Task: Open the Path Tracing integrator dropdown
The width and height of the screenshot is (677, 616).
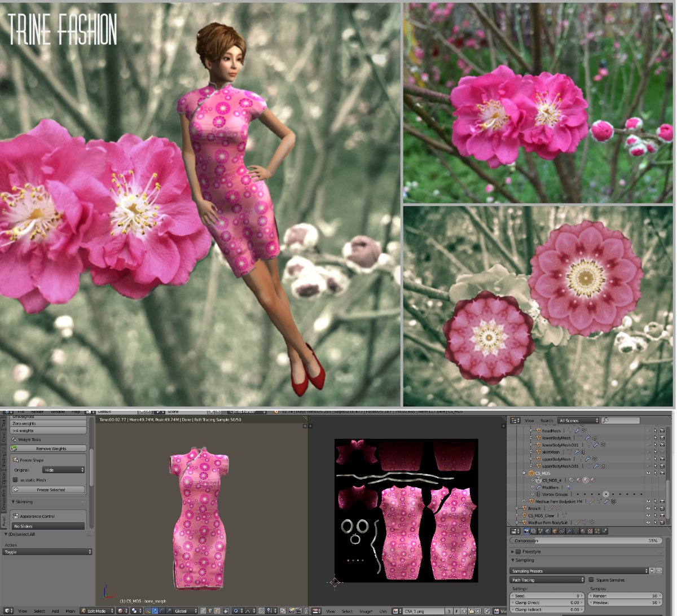Action: [x=548, y=580]
